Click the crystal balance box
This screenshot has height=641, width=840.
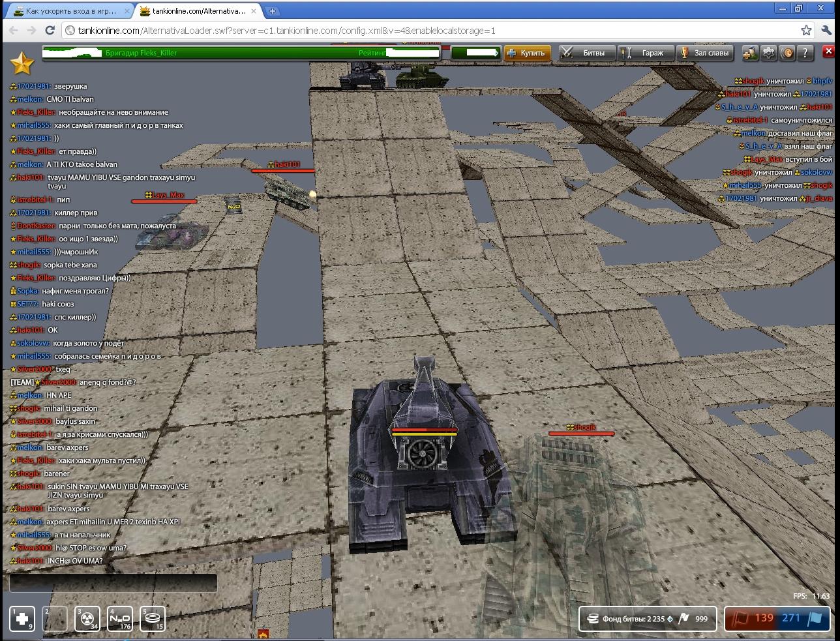point(475,53)
